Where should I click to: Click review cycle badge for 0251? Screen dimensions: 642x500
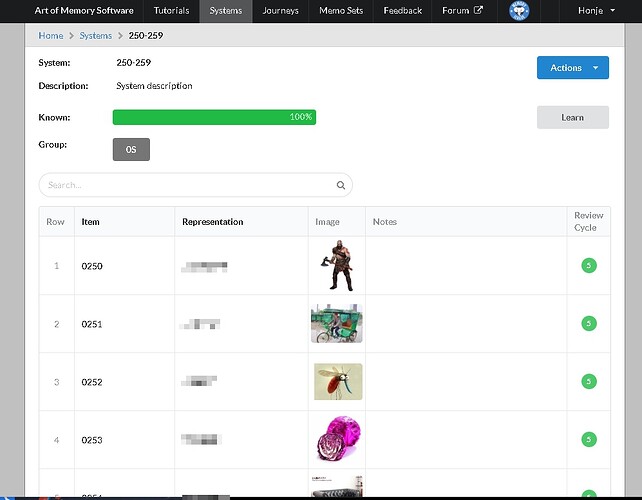[589, 324]
